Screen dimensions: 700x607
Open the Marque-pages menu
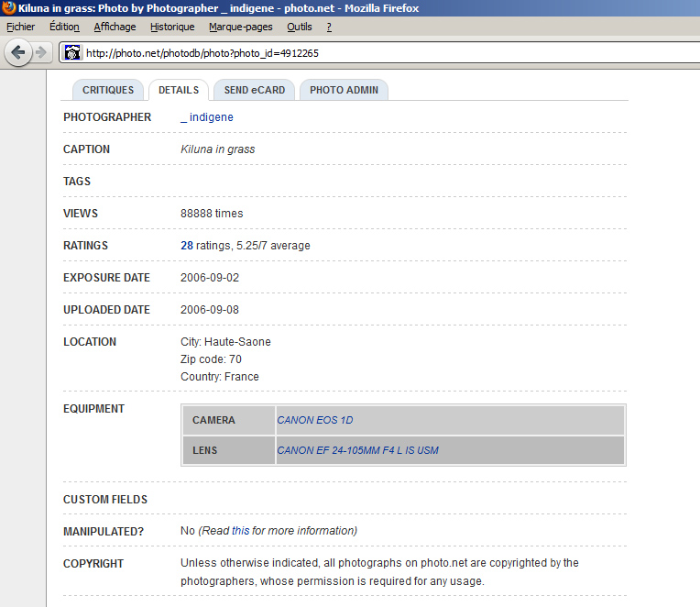click(x=241, y=27)
